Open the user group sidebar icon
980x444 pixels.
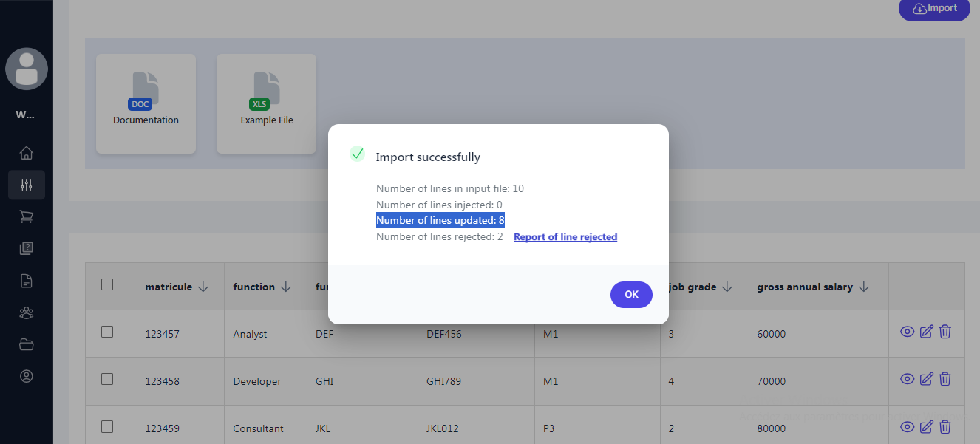click(27, 312)
